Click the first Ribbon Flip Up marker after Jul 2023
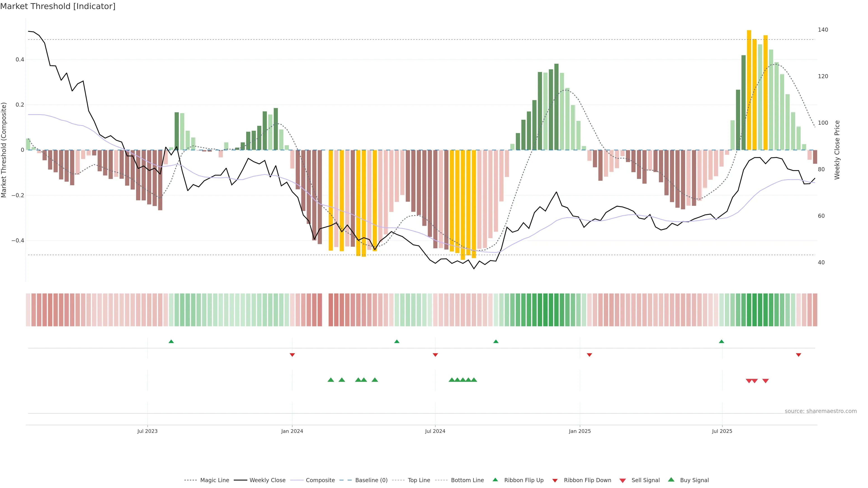Viewport: 868px width, 488px height. coord(171,342)
